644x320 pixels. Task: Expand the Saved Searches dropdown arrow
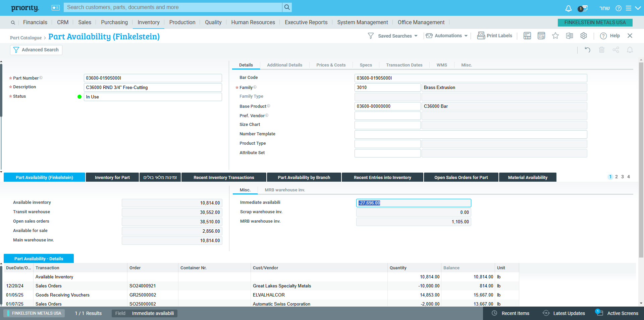point(416,36)
